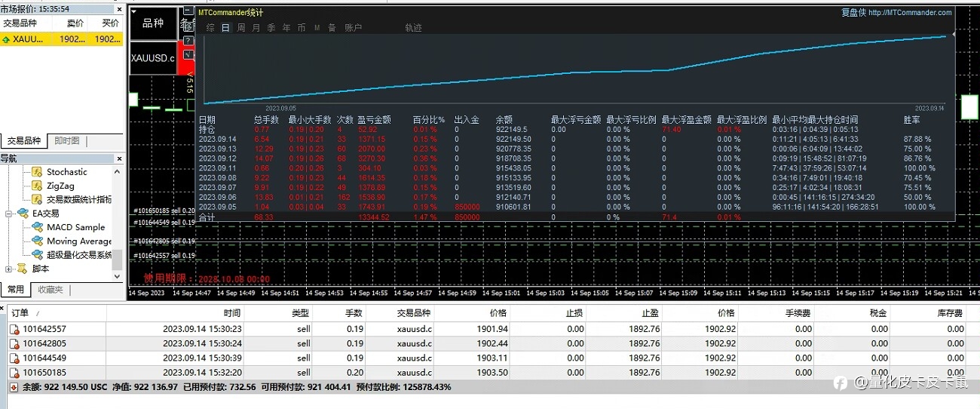Select the XAUUSD symbol row in Market Watch
The image size is (980, 409).
61,39
